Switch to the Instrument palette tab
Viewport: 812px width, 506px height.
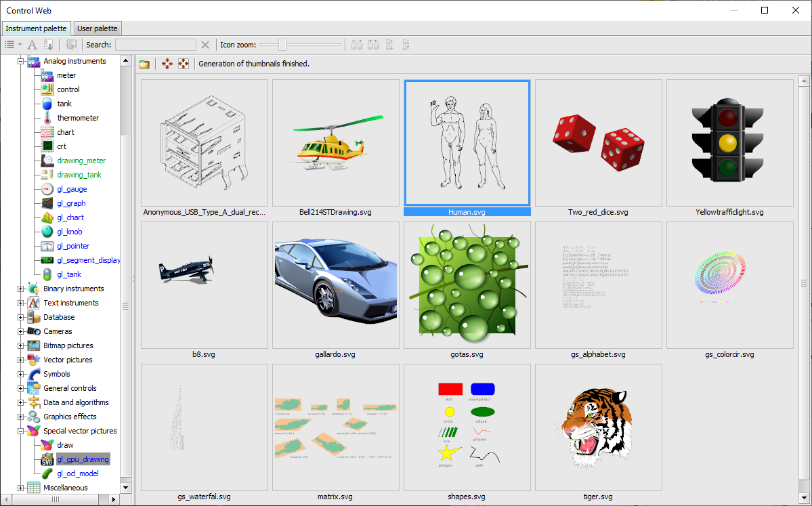37,28
